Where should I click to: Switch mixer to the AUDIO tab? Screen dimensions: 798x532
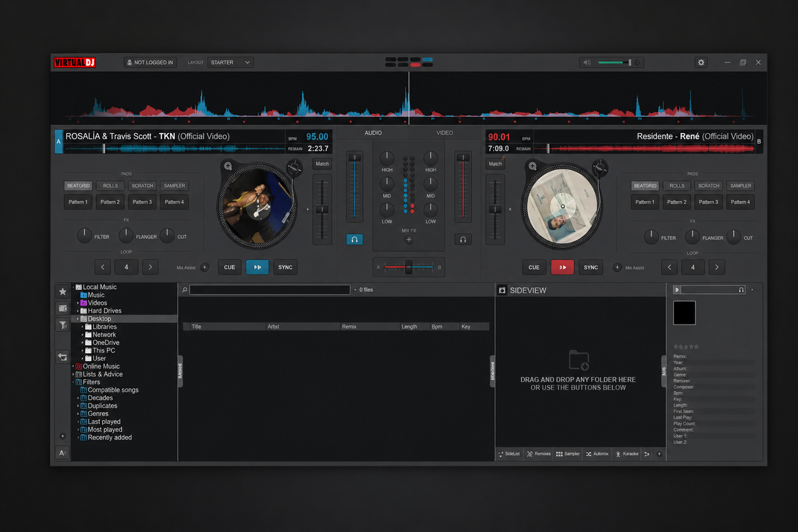point(373,133)
